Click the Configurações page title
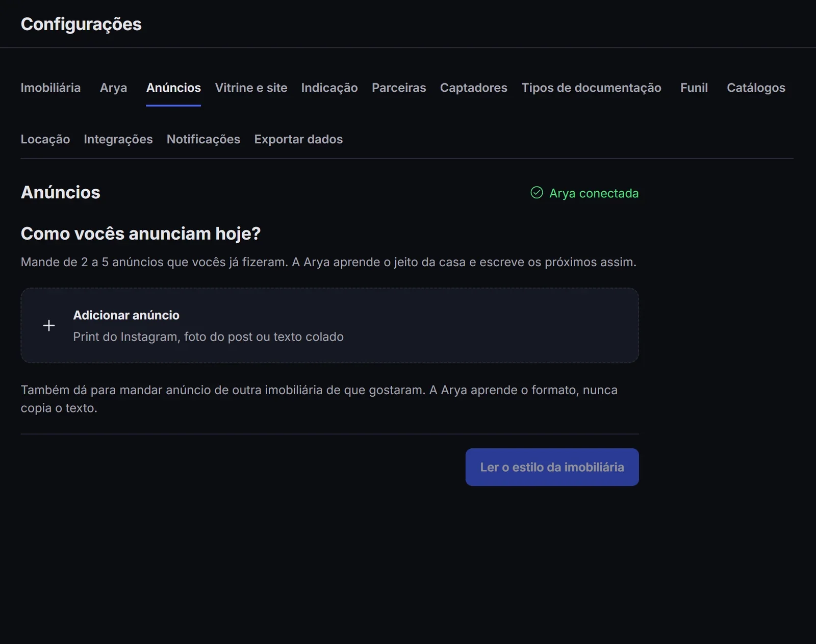816x644 pixels. click(x=81, y=24)
